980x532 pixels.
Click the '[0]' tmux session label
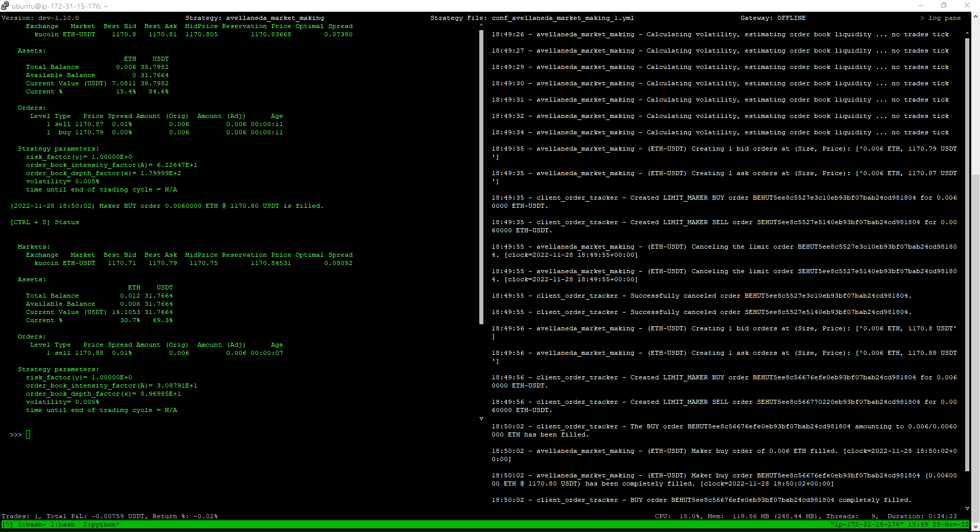point(8,525)
